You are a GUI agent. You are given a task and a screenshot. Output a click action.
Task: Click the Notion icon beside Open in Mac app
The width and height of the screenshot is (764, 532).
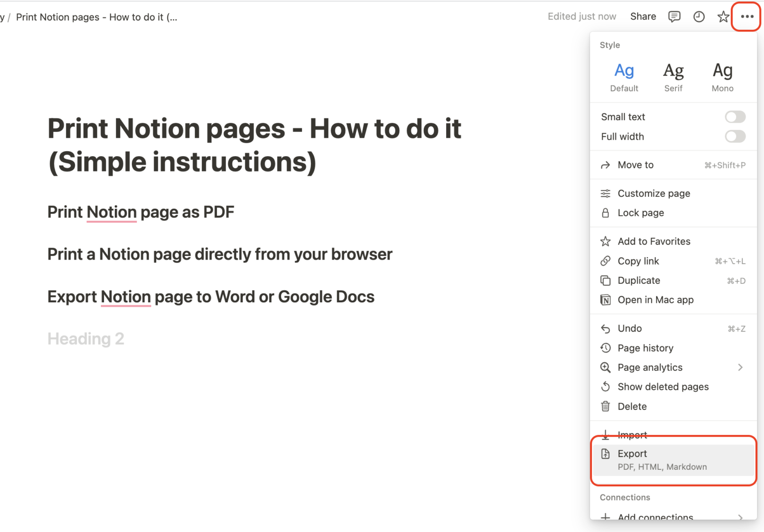tap(605, 300)
